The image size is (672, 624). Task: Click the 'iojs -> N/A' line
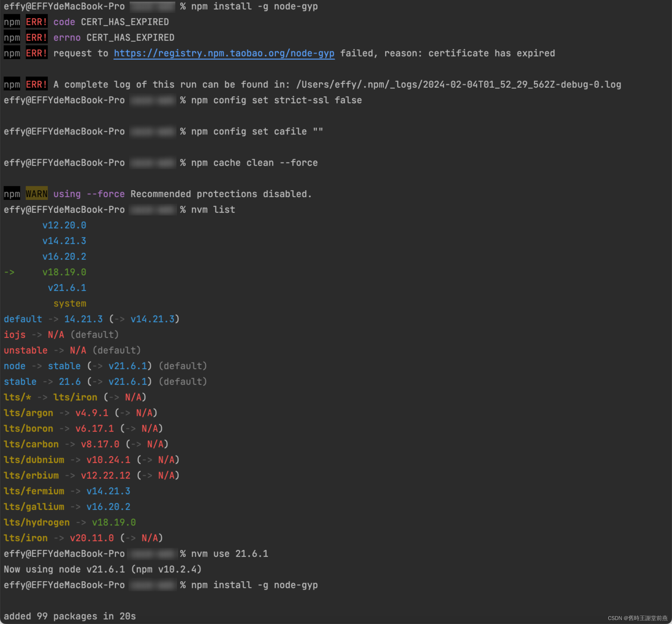pos(61,335)
